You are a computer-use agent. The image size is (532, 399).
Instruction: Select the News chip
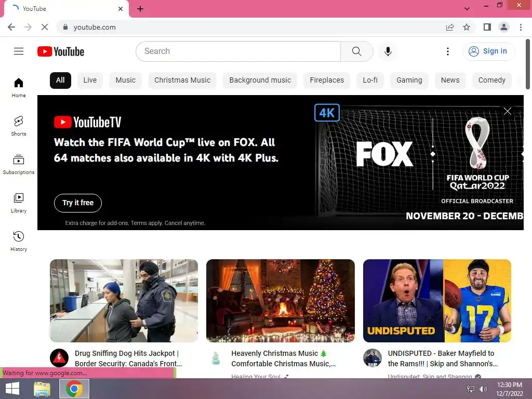click(450, 81)
